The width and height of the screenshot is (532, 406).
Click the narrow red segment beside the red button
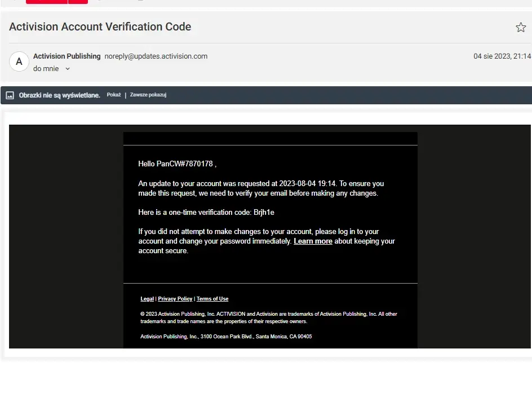tap(78, 1)
